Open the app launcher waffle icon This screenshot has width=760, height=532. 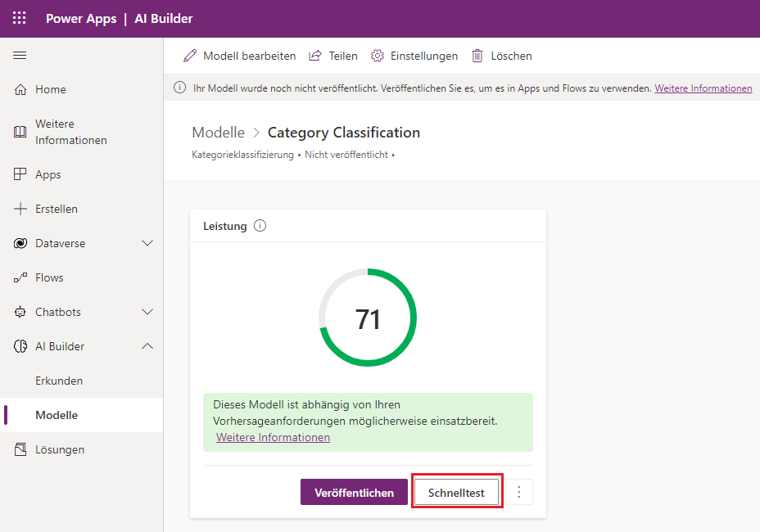point(20,18)
